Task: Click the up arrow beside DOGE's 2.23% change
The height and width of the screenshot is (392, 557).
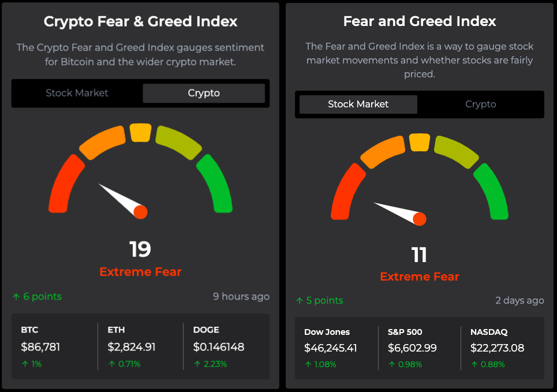Action: (x=196, y=364)
